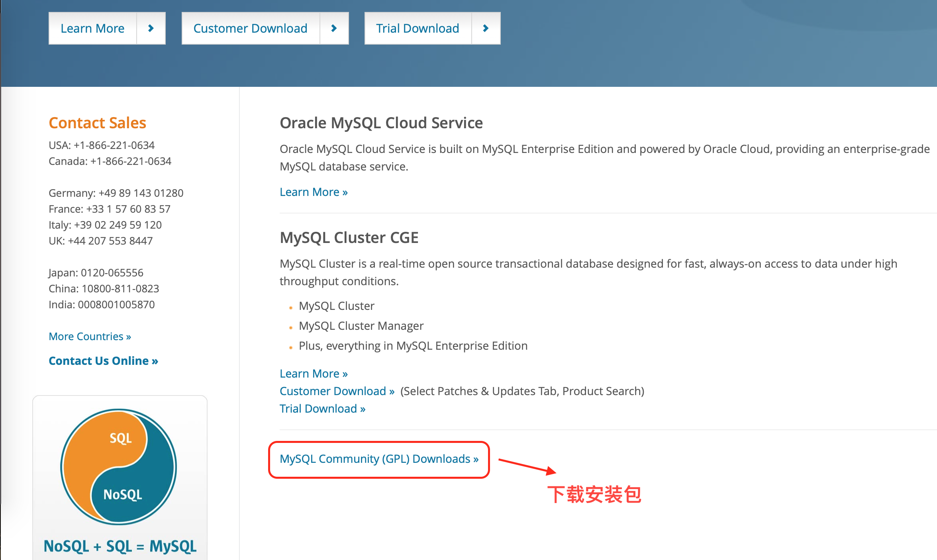Image resolution: width=937 pixels, height=560 pixels.
Task: Click the MySQL Cluster CGE heading
Action: pos(349,237)
